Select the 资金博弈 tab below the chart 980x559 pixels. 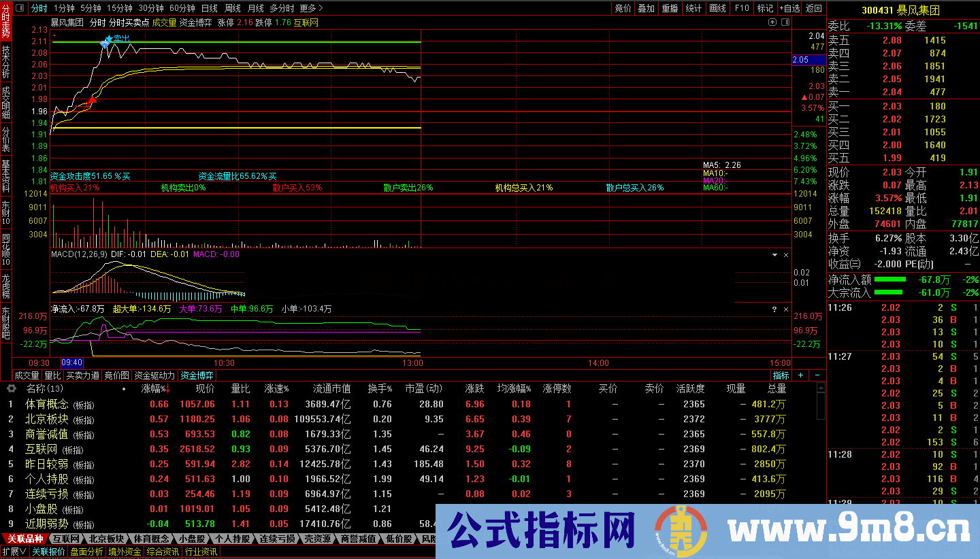click(x=197, y=375)
